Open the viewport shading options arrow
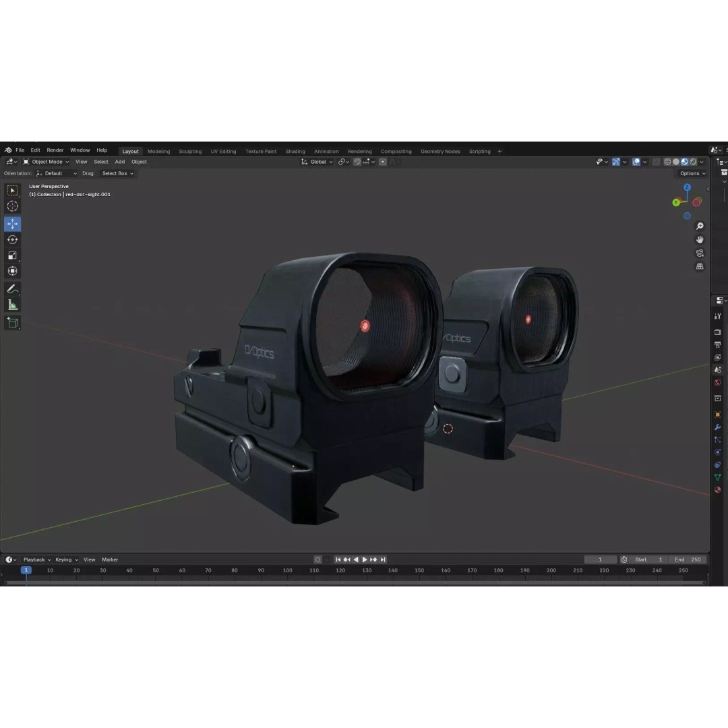 point(702,162)
